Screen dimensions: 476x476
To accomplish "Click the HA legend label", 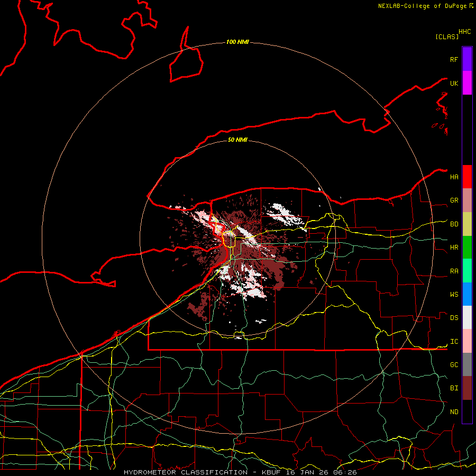I will (454, 177).
